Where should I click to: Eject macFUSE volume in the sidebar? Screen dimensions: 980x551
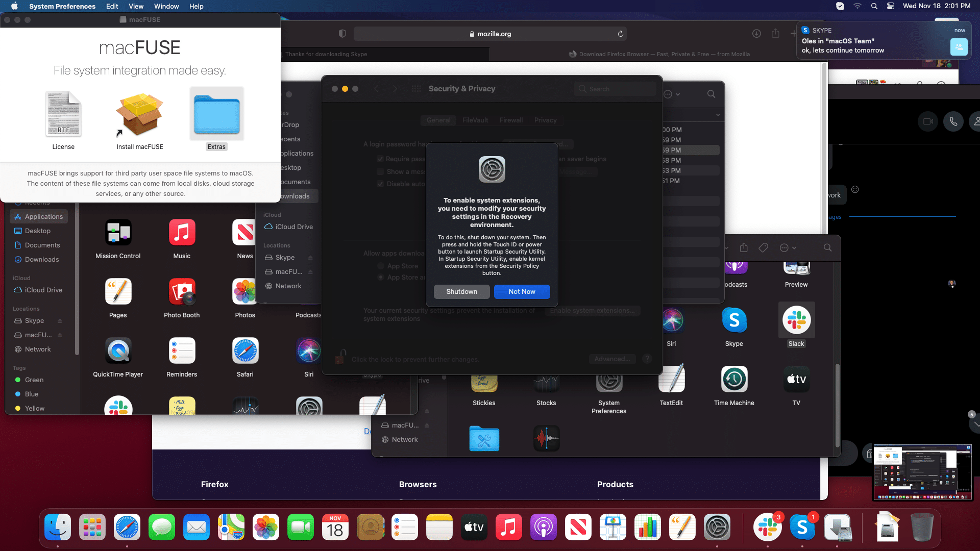pyautogui.click(x=60, y=335)
